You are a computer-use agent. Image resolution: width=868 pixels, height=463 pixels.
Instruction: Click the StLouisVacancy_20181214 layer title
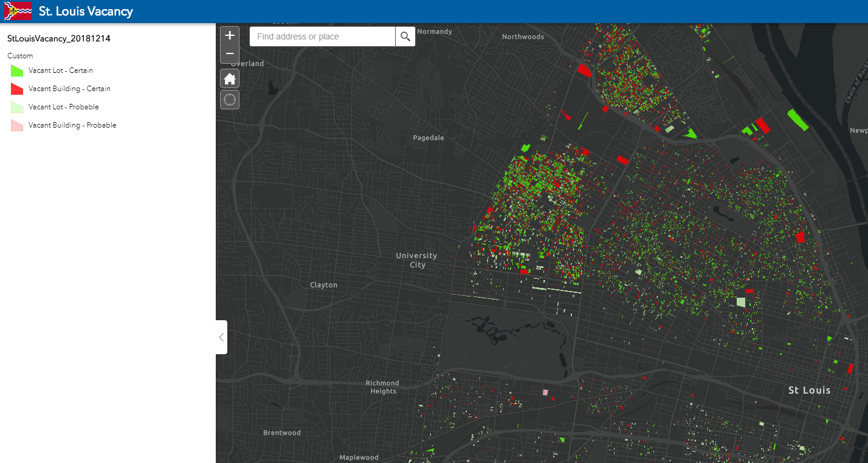(58, 38)
